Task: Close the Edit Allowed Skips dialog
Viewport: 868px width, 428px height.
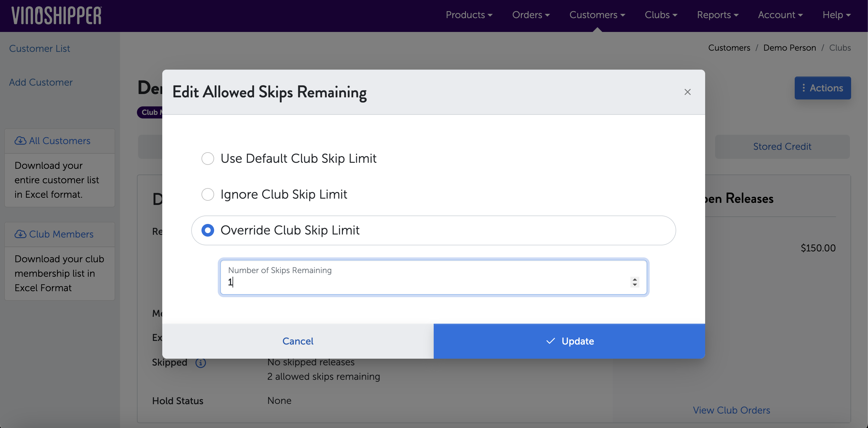Action: 687,92
